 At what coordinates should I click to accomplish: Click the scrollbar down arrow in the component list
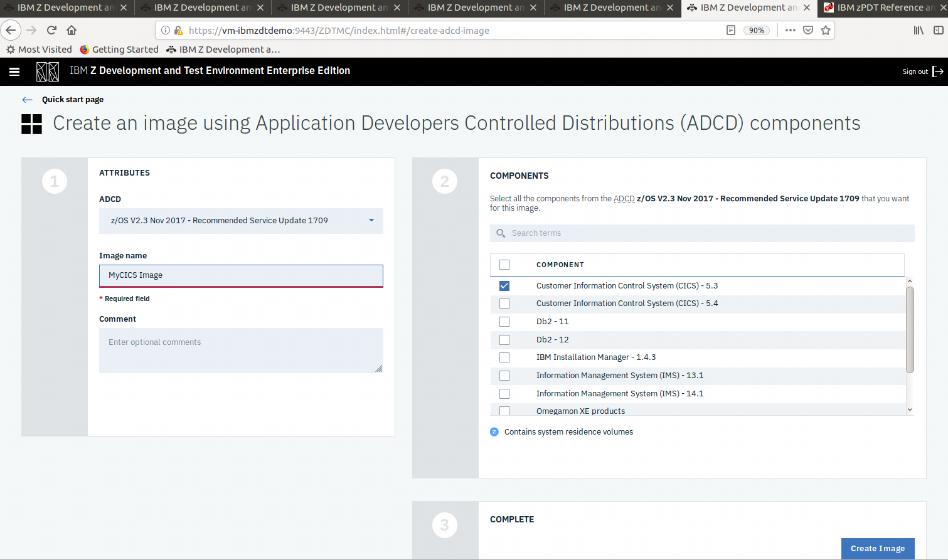(x=910, y=409)
